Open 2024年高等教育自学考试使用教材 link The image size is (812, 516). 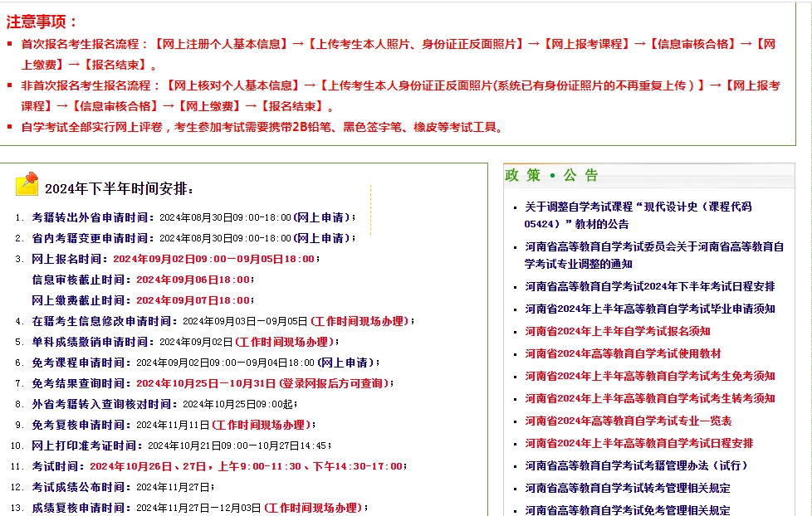[623, 353]
